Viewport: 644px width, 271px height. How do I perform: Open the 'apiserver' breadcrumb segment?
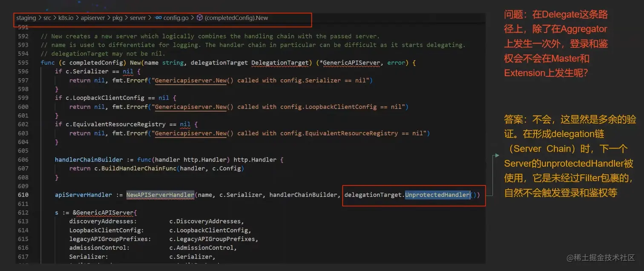[x=93, y=18]
